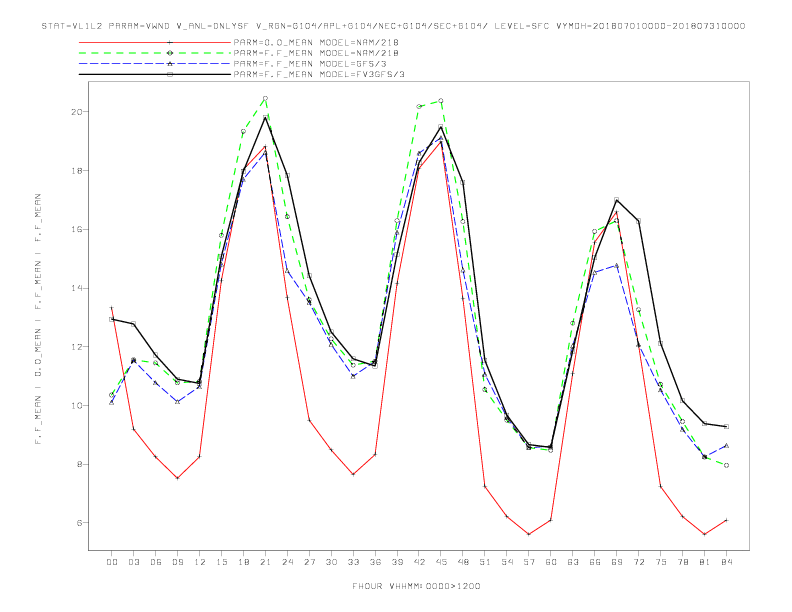Click x-axis forecast hour label 81

click(705, 562)
